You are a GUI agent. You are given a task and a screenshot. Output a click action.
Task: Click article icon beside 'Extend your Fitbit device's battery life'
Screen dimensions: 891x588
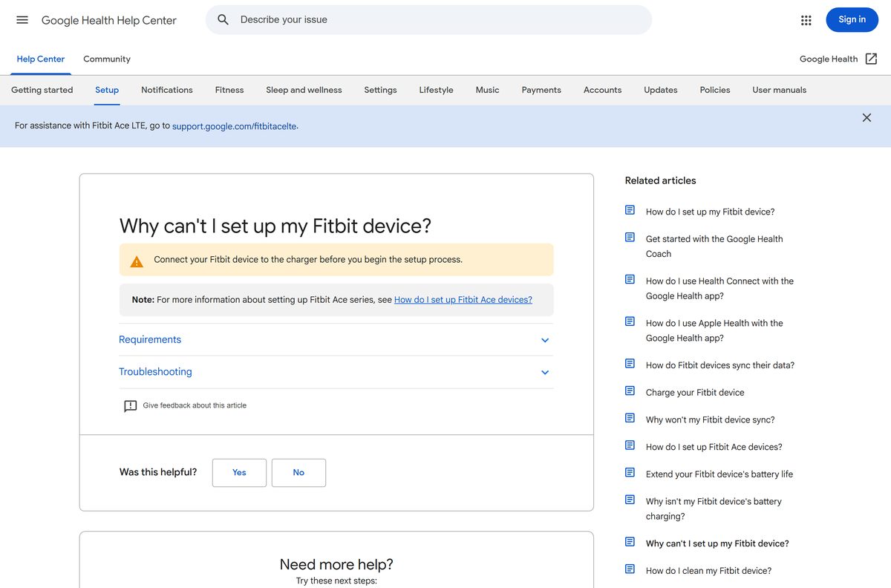(630, 472)
